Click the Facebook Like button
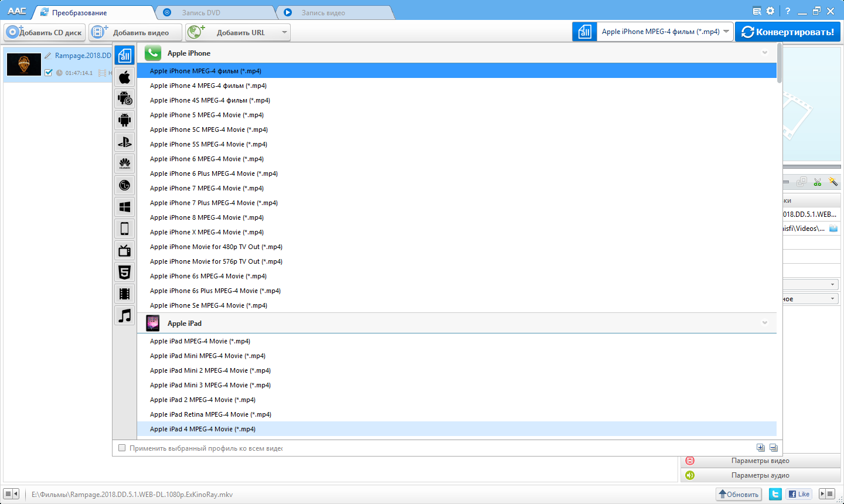844x504 pixels. [x=799, y=494]
